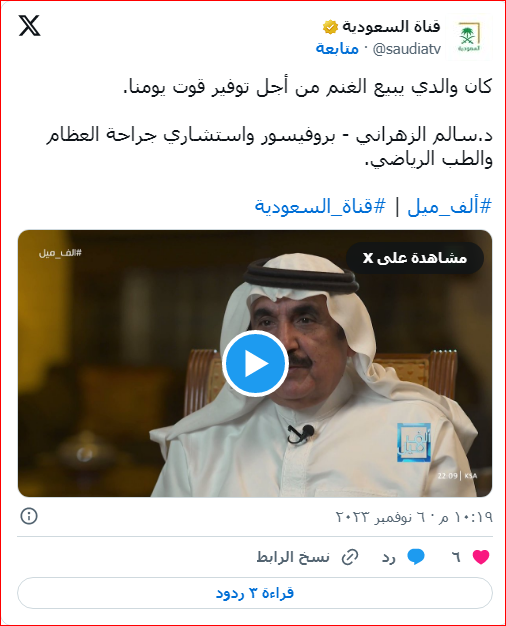
Task: Click the like count number ٦
Action: coord(456,557)
